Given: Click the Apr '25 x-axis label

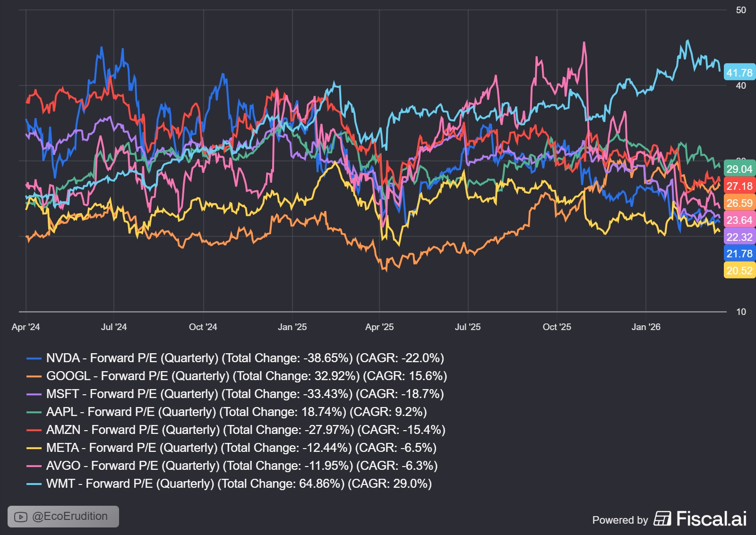Looking at the screenshot, I should pyautogui.click(x=379, y=327).
